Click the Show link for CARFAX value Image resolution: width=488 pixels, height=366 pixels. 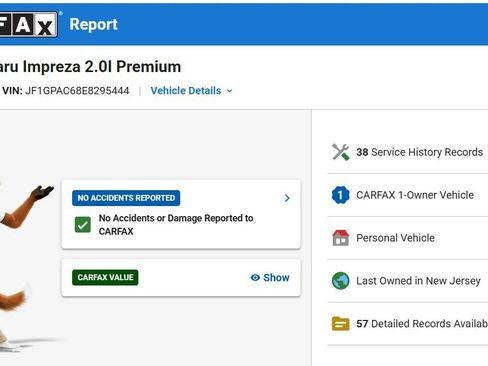[x=276, y=278]
